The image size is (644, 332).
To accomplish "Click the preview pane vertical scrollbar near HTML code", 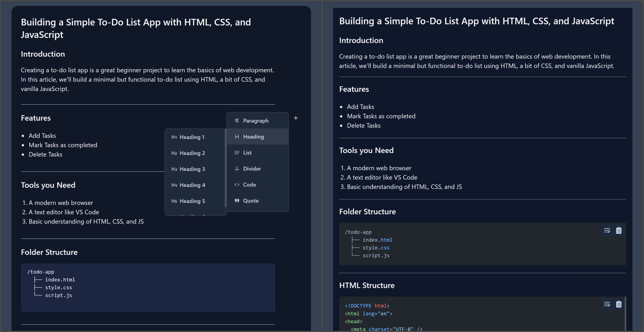I will tap(625, 314).
